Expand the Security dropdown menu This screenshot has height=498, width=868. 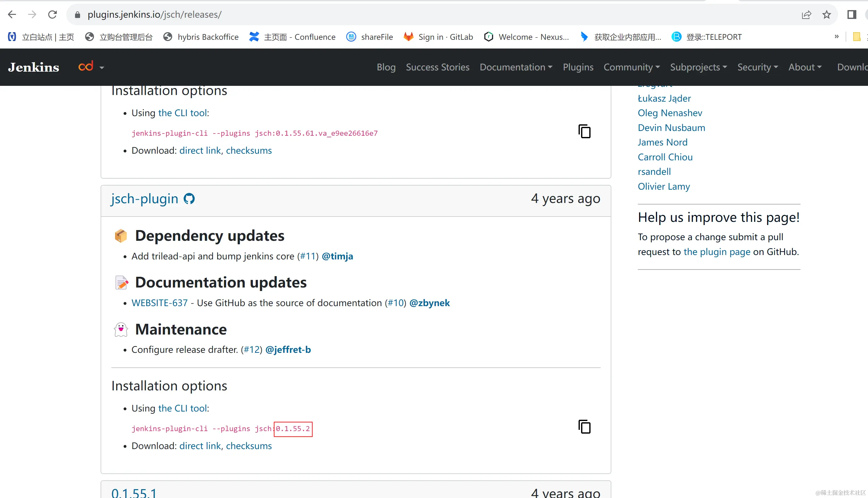click(758, 68)
